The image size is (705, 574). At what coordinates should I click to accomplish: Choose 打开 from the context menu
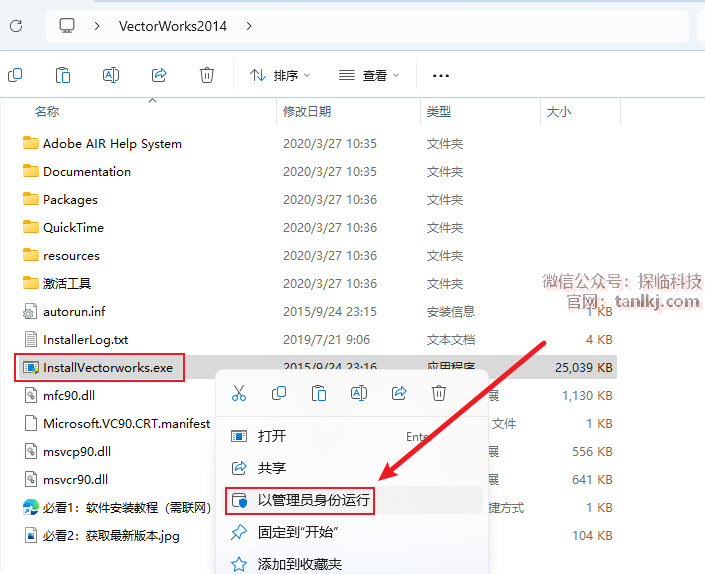[x=353, y=436]
